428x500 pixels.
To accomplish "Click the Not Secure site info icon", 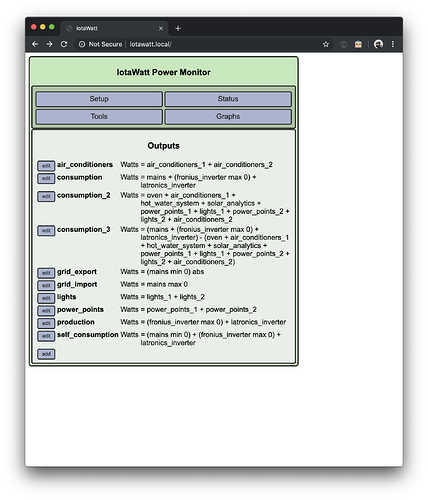I will click(x=82, y=44).
